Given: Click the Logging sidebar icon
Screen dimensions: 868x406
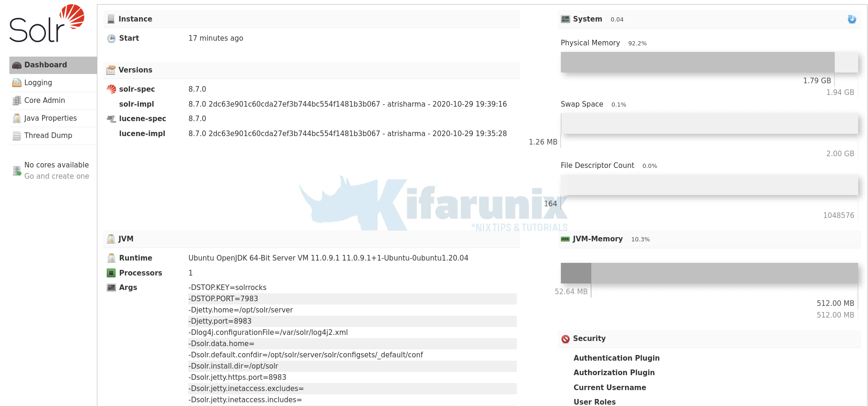Looking at the screenshot, I should (17, 83).
